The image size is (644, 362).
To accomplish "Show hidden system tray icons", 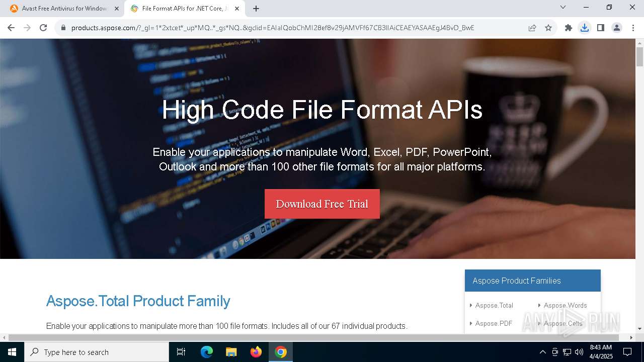I will coord(542,352).
